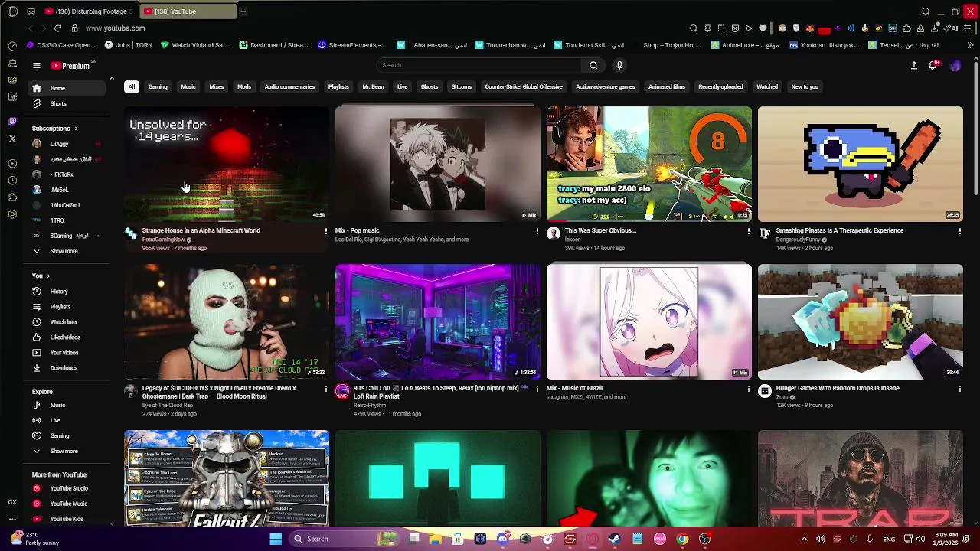Open the browser downloads icon

pyautogui.click(x=934, y=28)
